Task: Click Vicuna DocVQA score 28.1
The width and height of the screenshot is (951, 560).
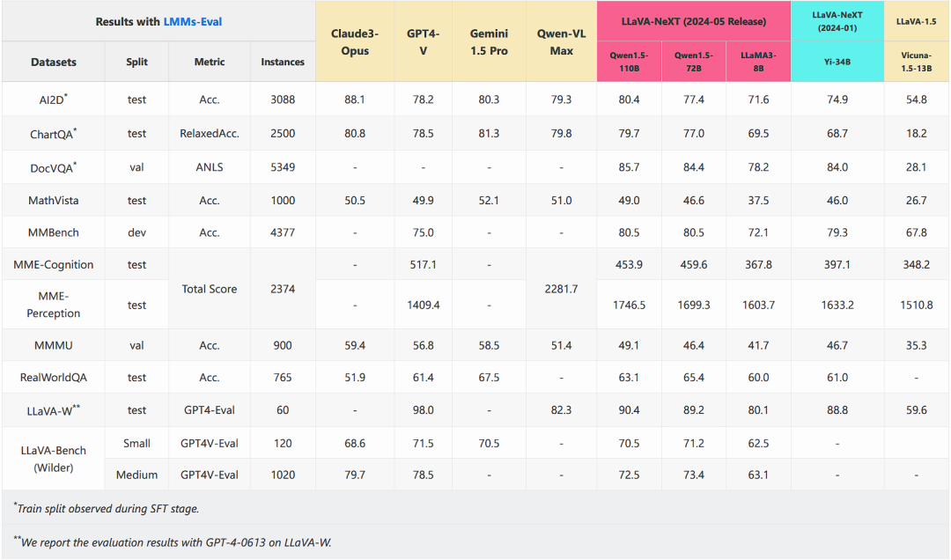Action: pyautogui.click(x=917, y=167)
